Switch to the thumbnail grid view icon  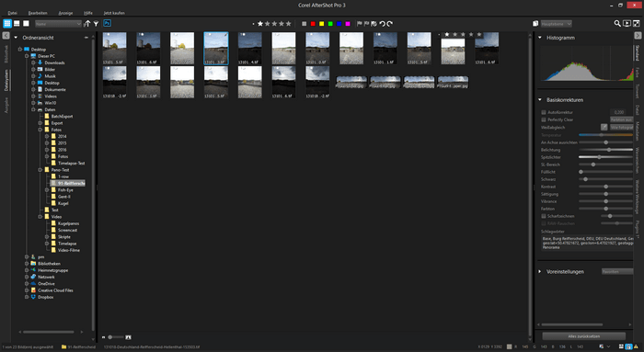(7, 24)
